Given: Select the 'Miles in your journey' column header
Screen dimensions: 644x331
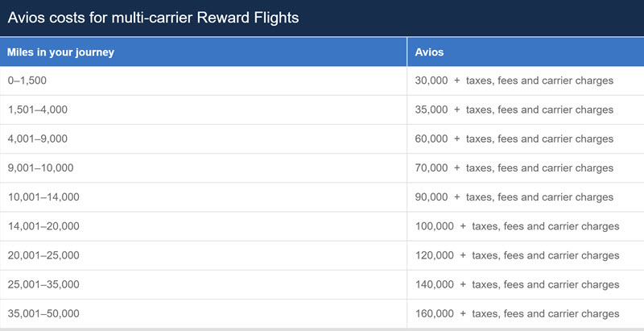Looking at the screenshot, I should [204, 52].
